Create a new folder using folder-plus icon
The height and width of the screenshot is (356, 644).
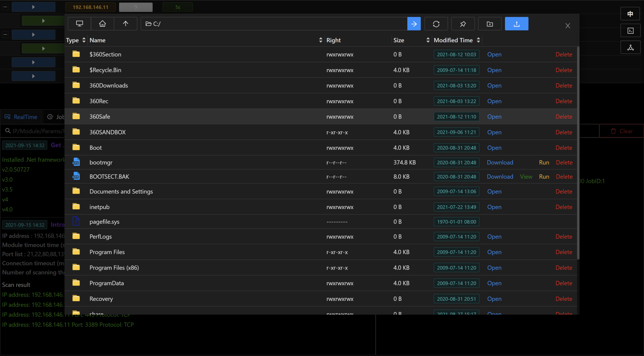coord(490,24)
